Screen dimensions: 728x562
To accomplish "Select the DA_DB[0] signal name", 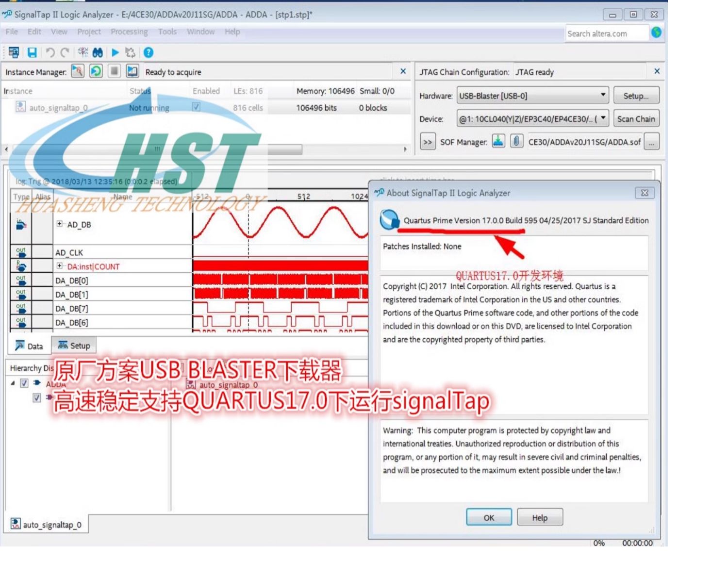I will pyautogui.click(x=72, y=281).
